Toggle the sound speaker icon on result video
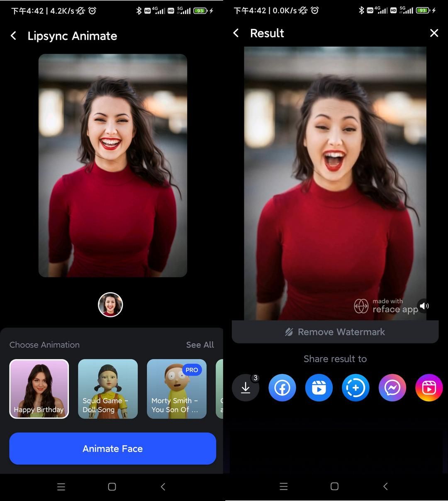448x501 pixels. [x=424, y=306]
